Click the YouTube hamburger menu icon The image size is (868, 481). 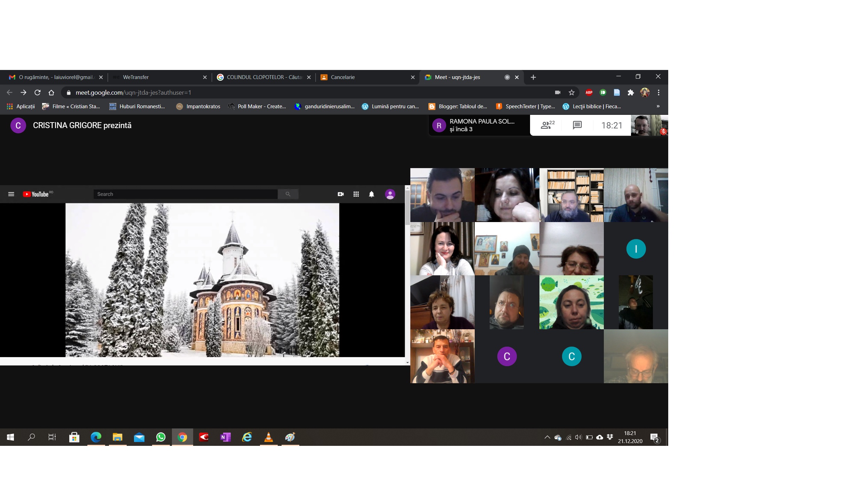pos(11,194)
